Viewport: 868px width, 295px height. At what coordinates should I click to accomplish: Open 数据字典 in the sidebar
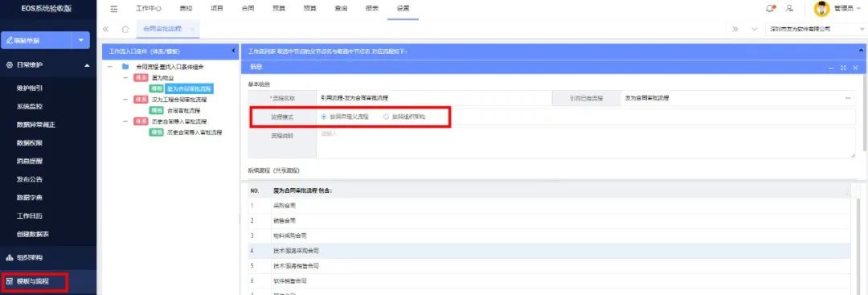tap(30, 198)
